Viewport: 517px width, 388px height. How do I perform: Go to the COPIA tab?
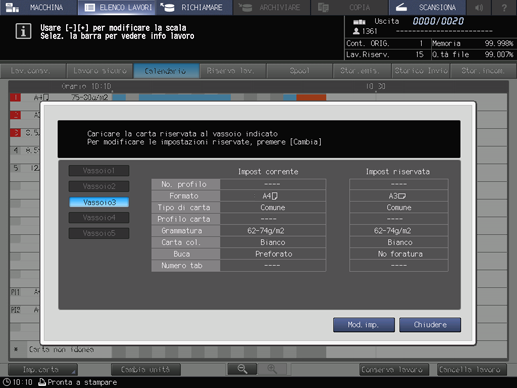pyautogui.click(x=349, y=7)
